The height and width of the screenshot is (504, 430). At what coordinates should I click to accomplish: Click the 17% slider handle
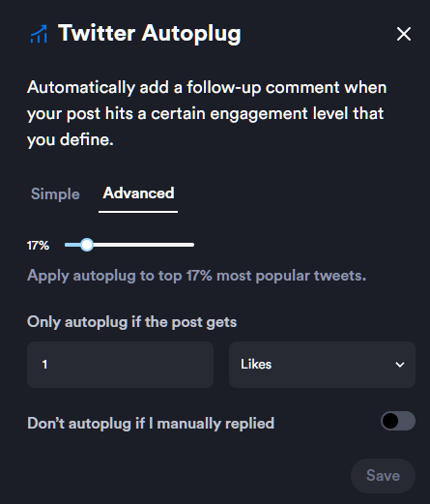click(x=87, y=245)
